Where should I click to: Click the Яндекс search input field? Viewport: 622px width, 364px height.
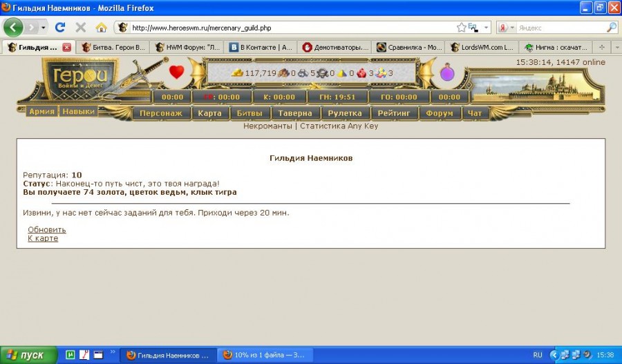click(560, 28)
